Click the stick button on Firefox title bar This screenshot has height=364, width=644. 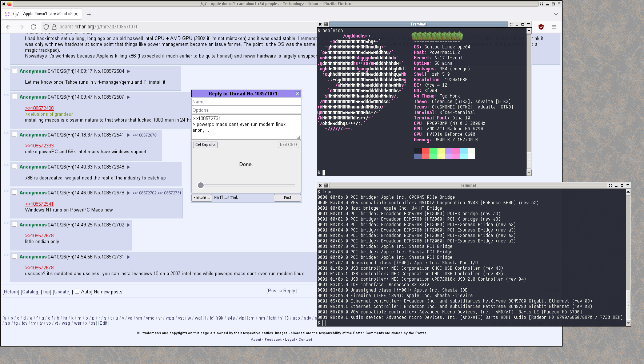tap(541, 4)
